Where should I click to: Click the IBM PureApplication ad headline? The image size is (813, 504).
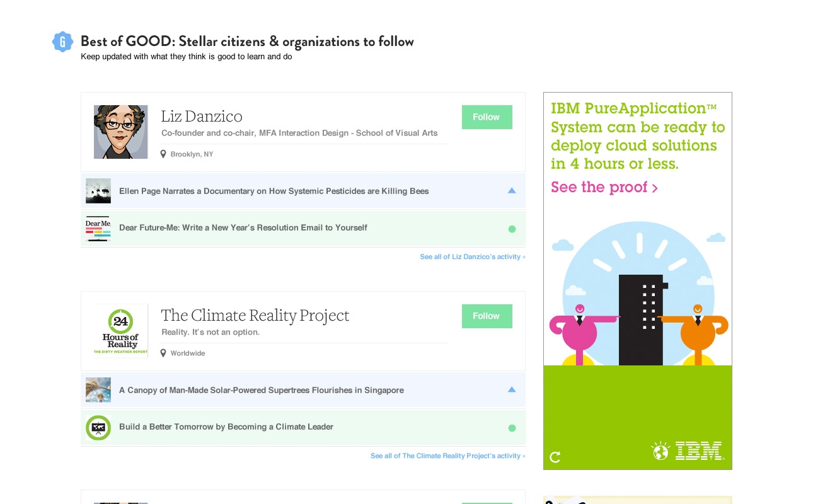tap(638, 136)
